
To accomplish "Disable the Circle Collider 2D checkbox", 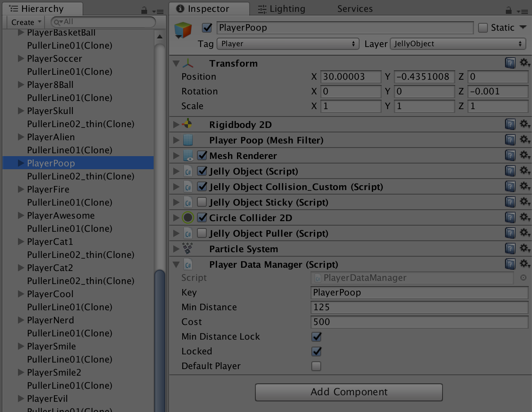I will (202, 217).
